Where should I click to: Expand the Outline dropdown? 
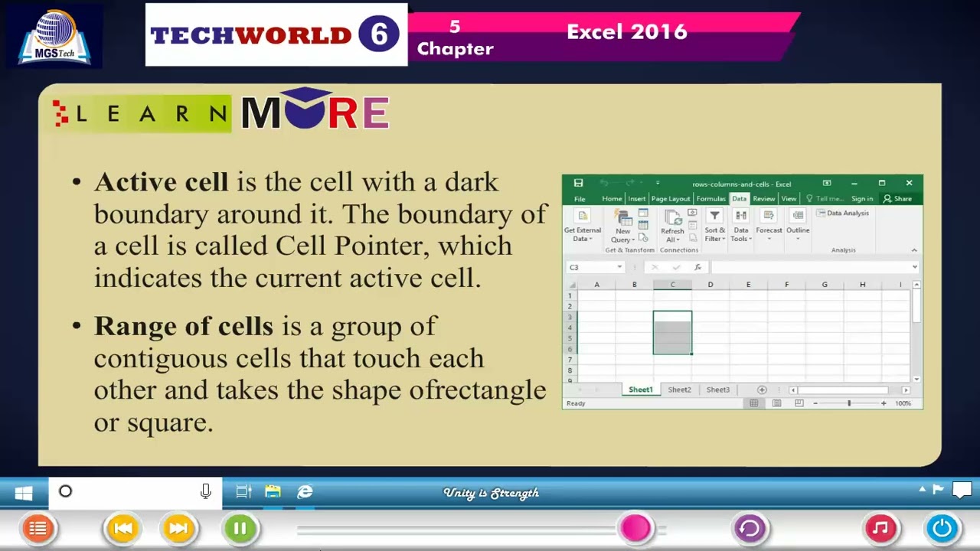pyautogui.click(x=798, y=227)
